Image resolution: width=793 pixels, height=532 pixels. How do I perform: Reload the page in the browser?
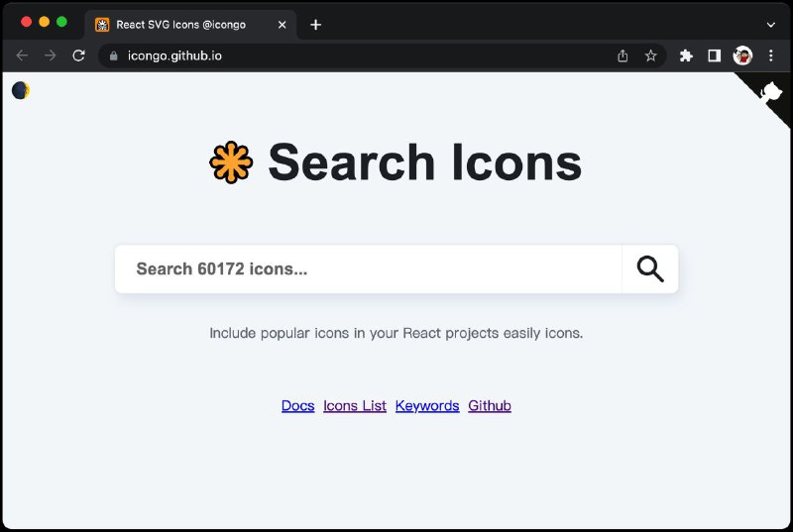[78, 55]
